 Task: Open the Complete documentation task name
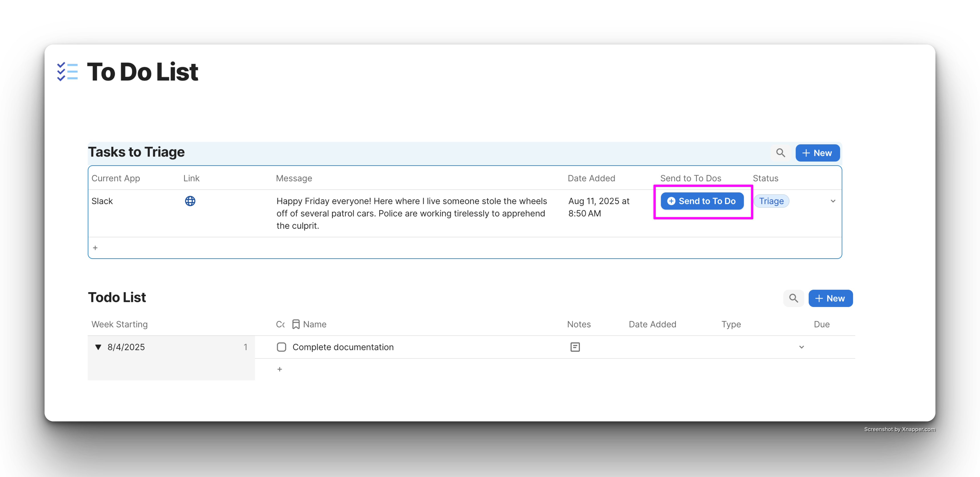click(343, 347)
